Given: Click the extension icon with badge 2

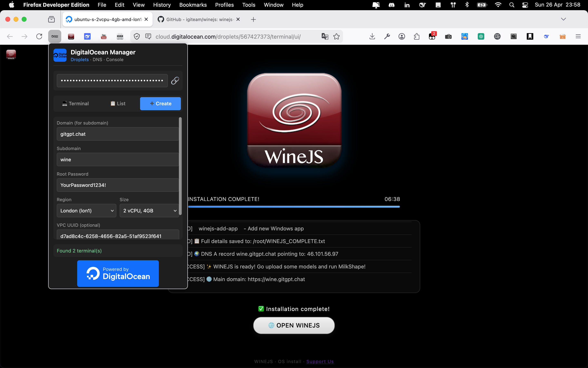Looking at the screenshot, I should click(x=432, y=36).
